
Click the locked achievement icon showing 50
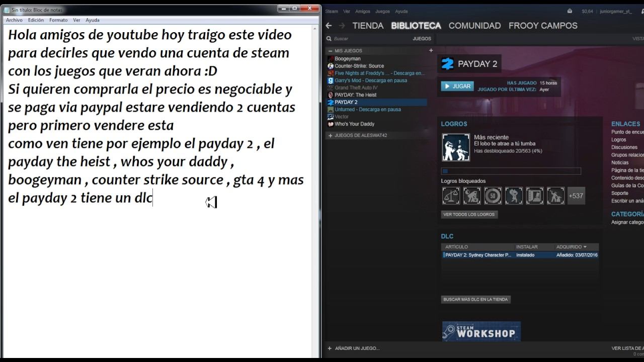[493, 196]
